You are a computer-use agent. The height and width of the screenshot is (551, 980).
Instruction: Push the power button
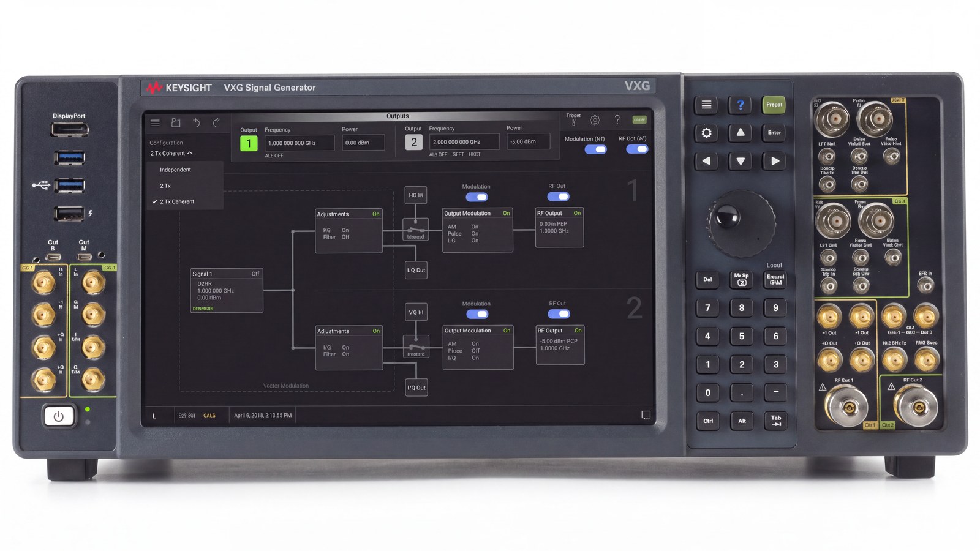click(59, 416)
